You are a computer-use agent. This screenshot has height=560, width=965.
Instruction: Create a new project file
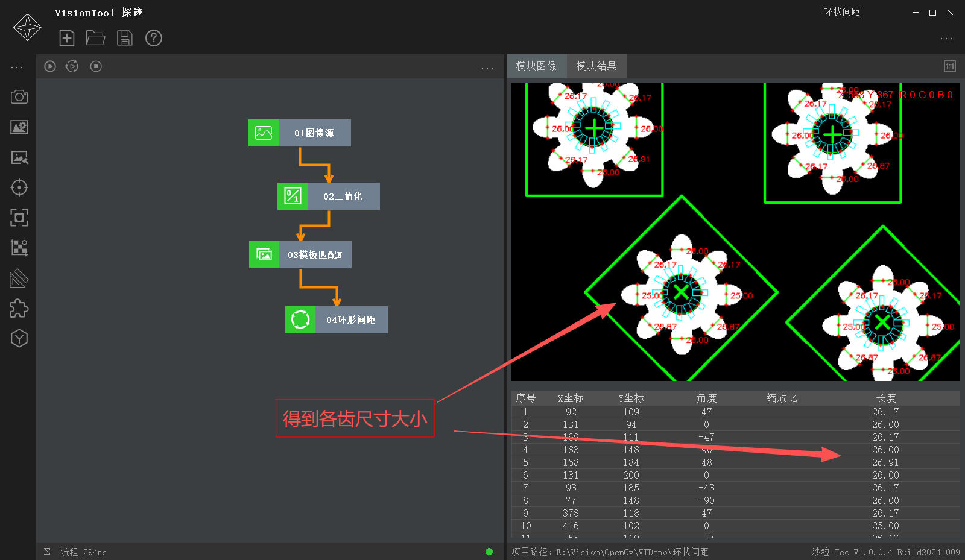pyautogui.click(x=67, y=38)
